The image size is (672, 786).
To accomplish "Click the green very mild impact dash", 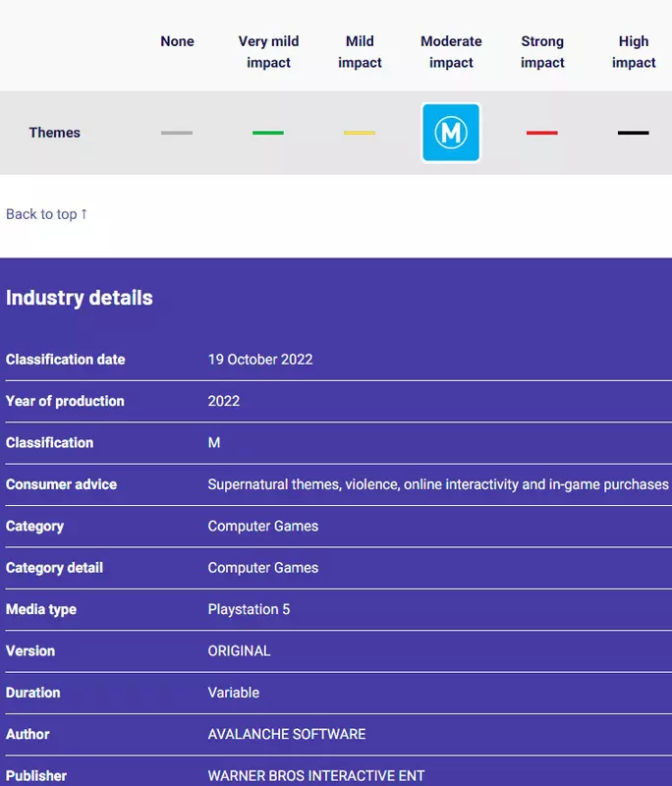I will coord(268,133).
